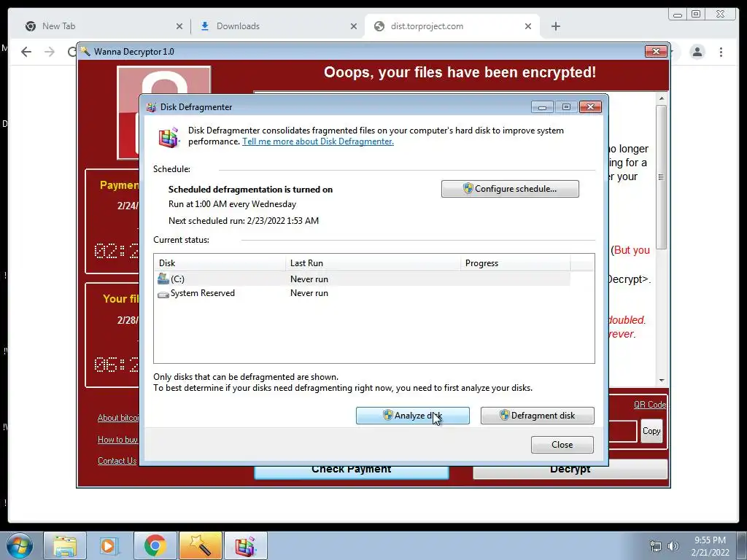Image resolution: width=747 pixels, height=560 pixels.
Task: Click Disk Defragmenter taskbar button
Action: [246, 545]
